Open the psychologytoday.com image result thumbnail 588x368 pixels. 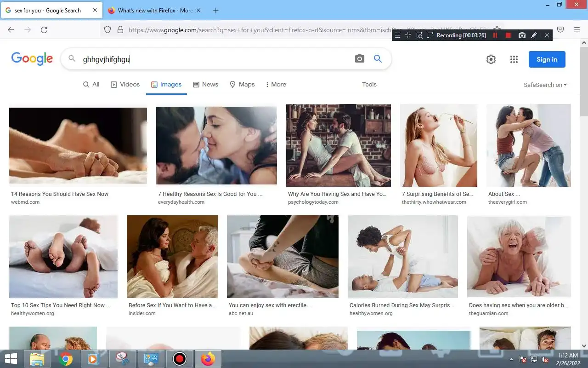pyautogui.click(x=339, y=145)
